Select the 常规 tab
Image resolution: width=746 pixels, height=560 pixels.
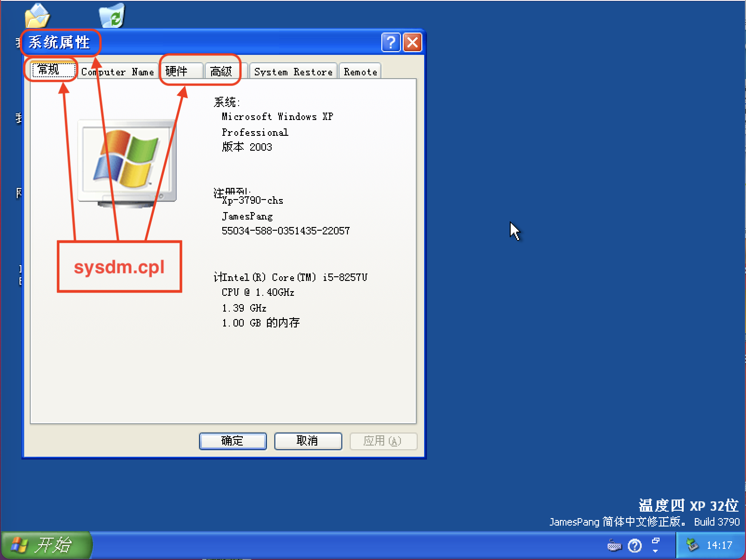coord(53,70)
